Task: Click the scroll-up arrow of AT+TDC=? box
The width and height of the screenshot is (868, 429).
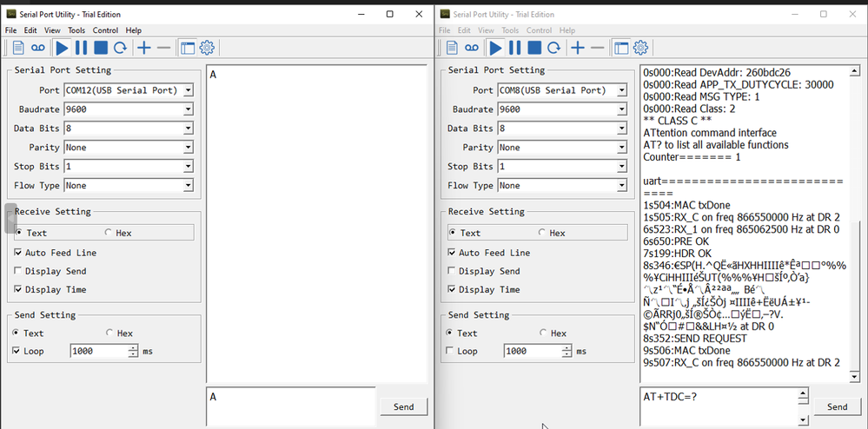Action: [803, 394]
